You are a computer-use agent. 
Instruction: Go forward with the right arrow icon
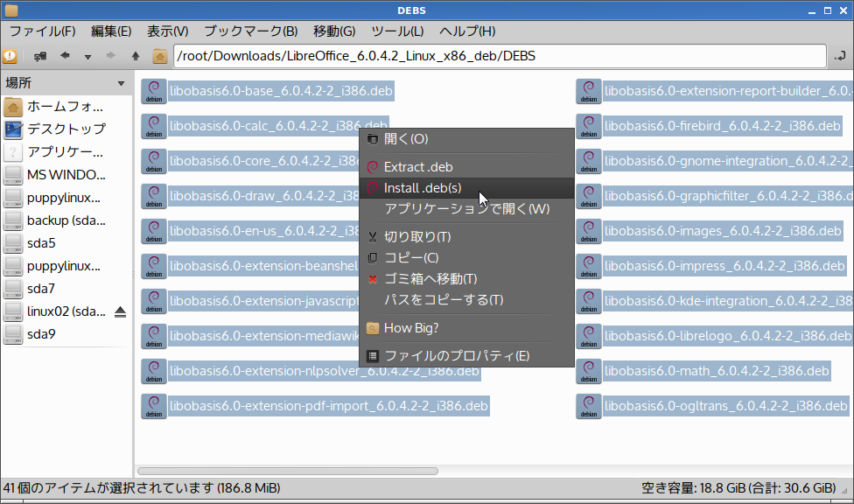[x=110, y=56]
